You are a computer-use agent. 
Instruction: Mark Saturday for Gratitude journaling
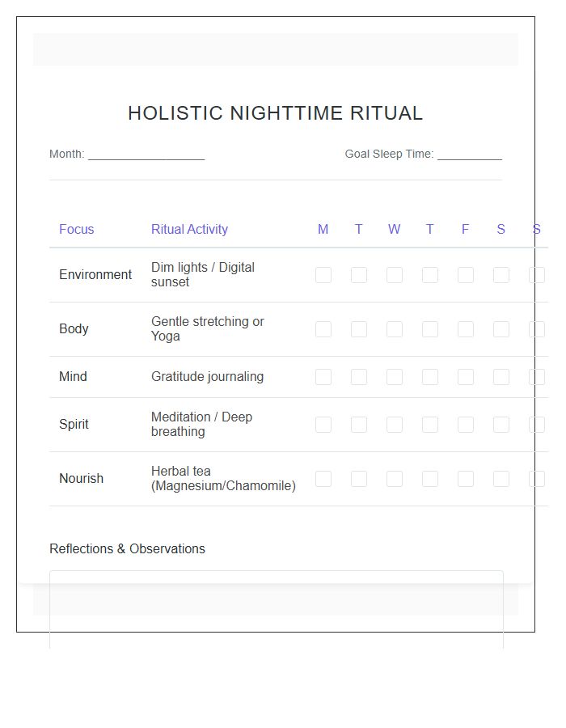click(x=501, y=377)
